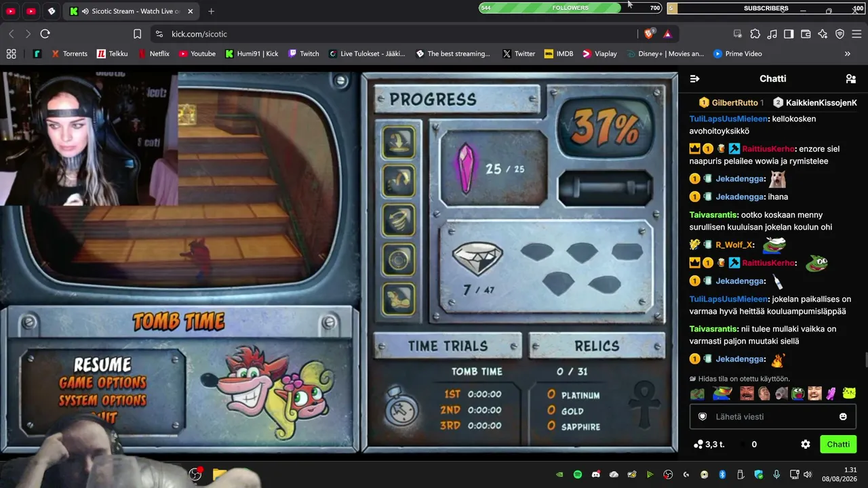
Task: Open the volume control in taskbar
Action: click(x=807, y=474)
